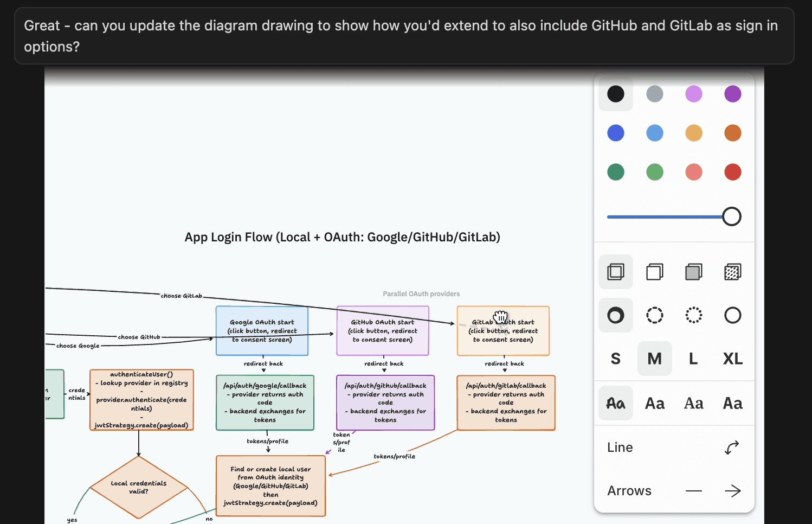
Task: Click the 'Parallel OAuth providers' label
Action: click(421, 294)
